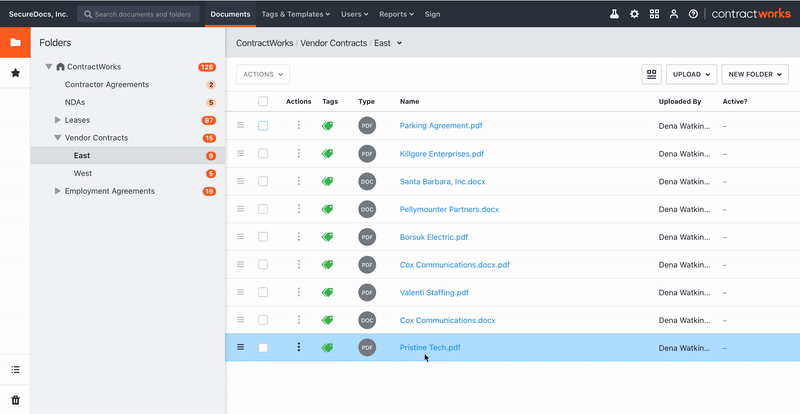Check the Santa Barbara, Inc.docx checkbox

(x=263, y=181)
